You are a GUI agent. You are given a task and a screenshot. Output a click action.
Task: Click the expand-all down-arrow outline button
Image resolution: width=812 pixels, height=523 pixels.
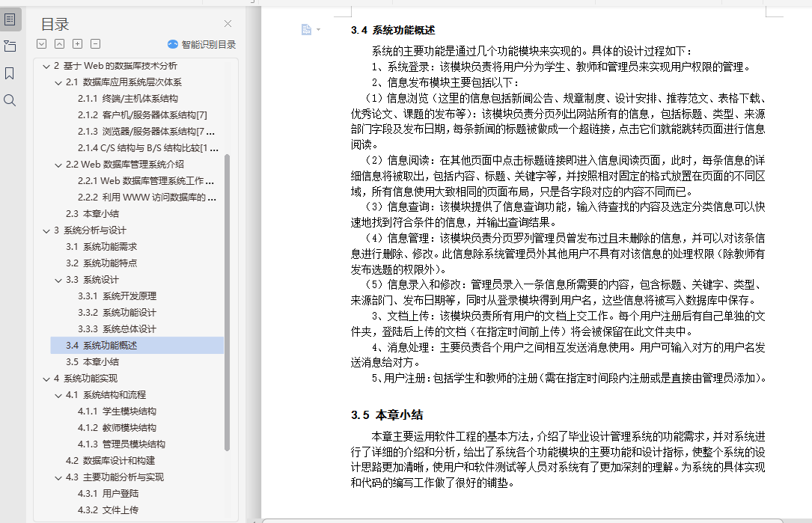point(42,44)
